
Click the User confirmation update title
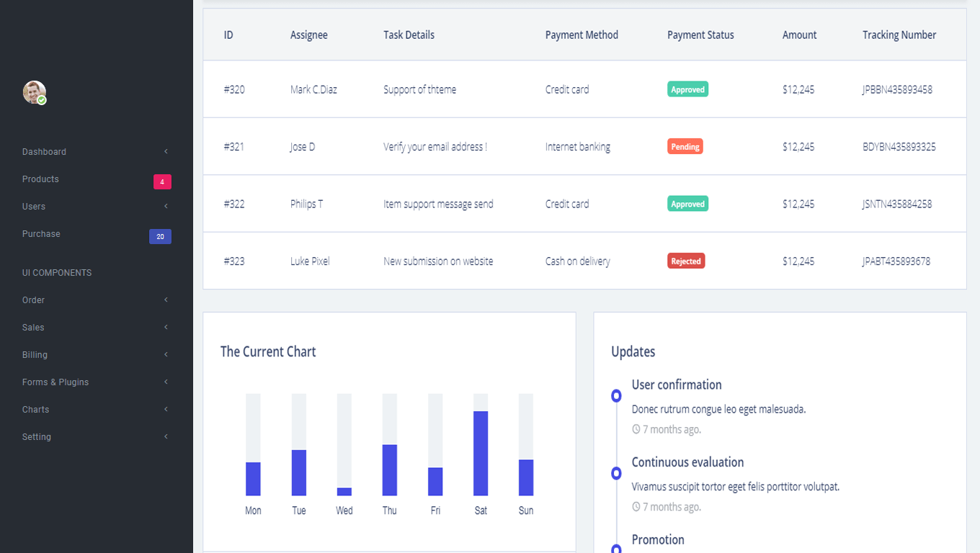[677, 385]
